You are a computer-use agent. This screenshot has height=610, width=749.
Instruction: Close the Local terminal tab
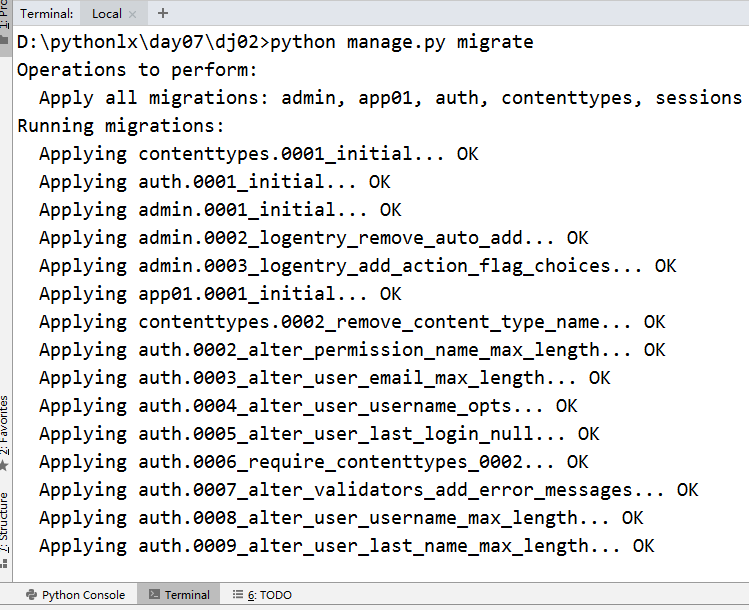[133, 14]
